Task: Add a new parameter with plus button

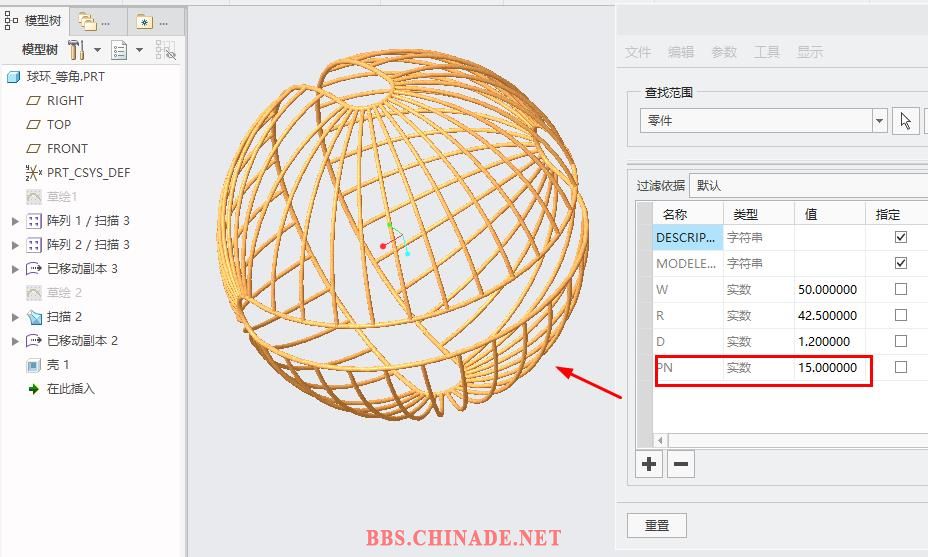Action: (649, 464)
